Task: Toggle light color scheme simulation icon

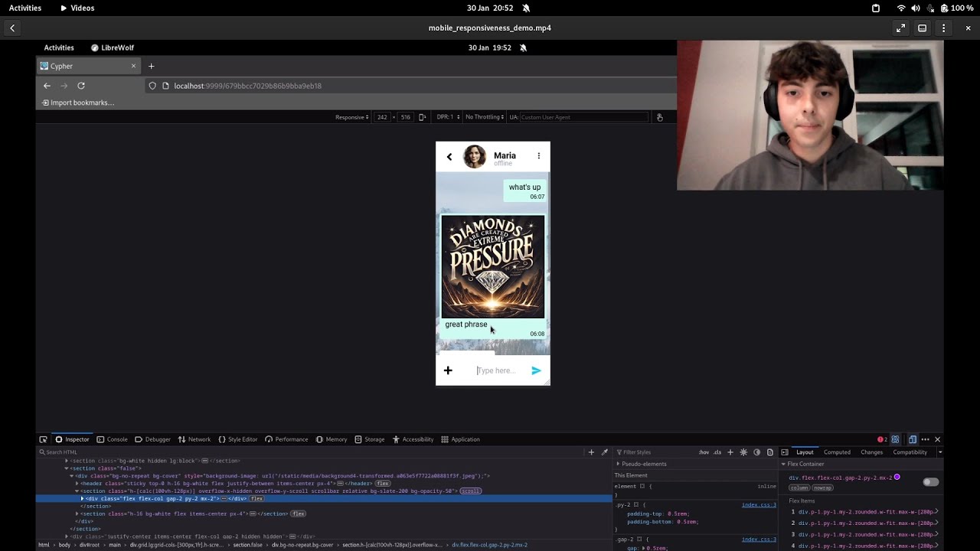Action: pyautogui.click(x=743, y=452)
